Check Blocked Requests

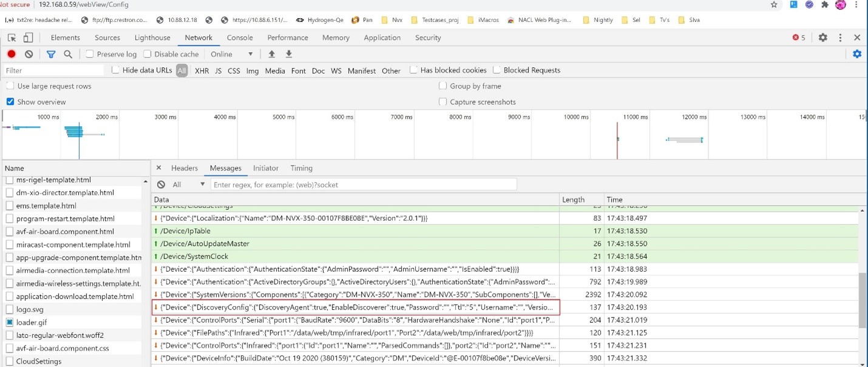tap(497, 70)
